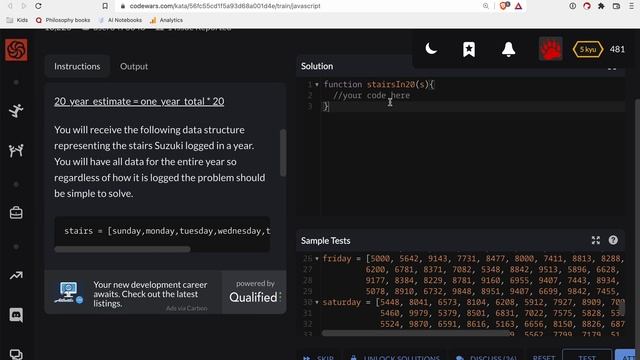640x360 pixels.
Task: Click the stairs code block horizontal scrollbar
Action: [122, 249]
